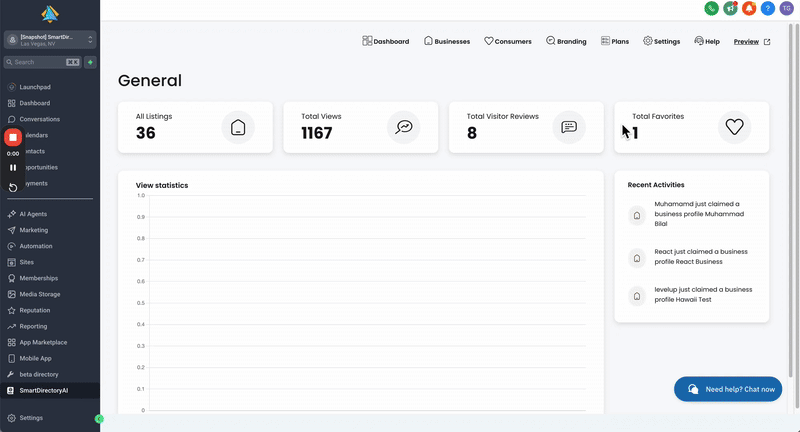The width and height of the screenshot is (800, 432).
Task: Open the TG user avatar menu
Action: (x=787, y=8)
